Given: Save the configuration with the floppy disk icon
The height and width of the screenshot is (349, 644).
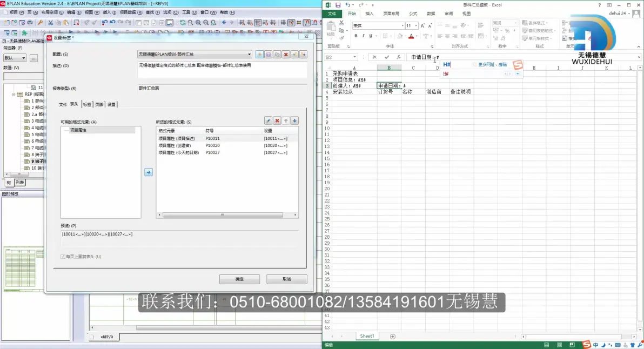Looking at the screenshot, I should click(x=268, y=55).
